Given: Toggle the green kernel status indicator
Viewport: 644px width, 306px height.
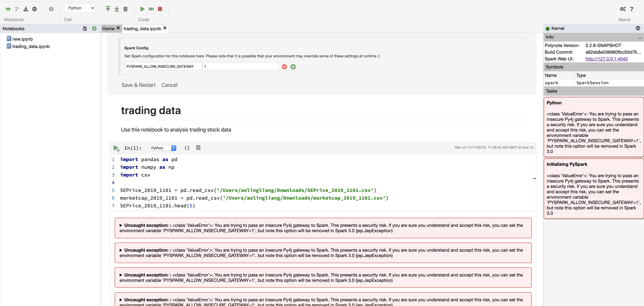Looking at the screenshot, I should point(548,28).
